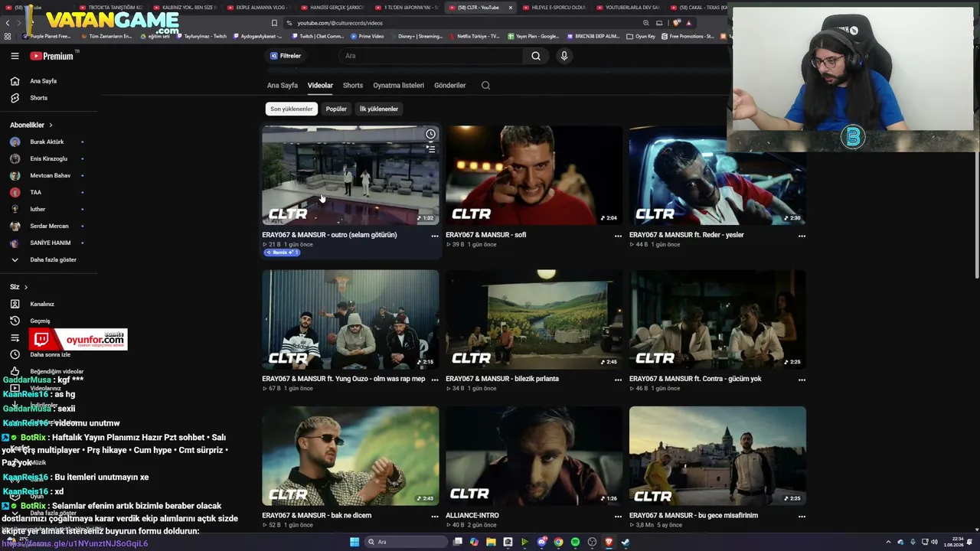The image size is (980, 551).
Task: Start voice search with the microphone
Action: click(x=564, y=56)
